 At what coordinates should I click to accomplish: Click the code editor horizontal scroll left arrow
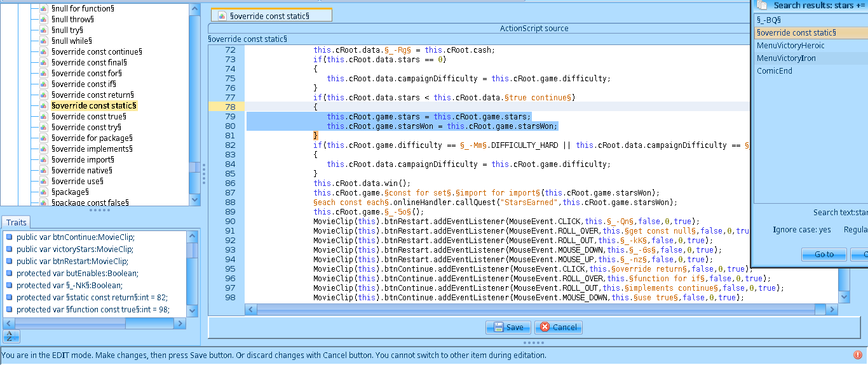pos(251,309)
